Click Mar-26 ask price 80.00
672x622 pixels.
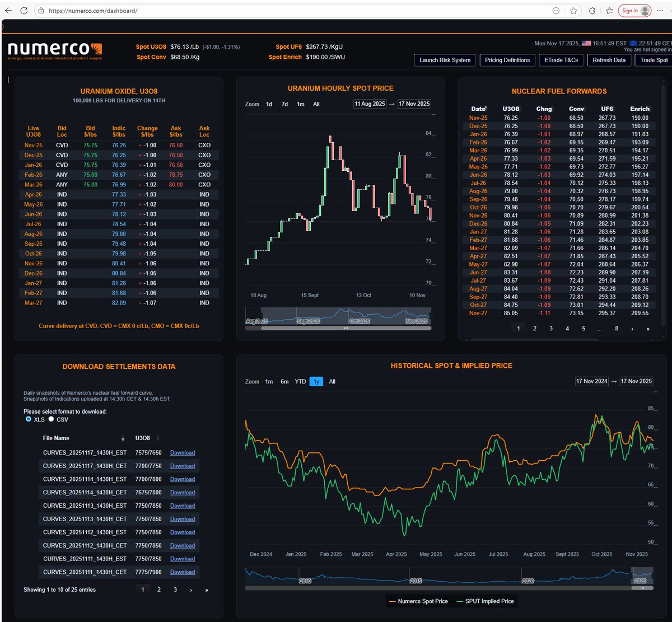[176, 184]
